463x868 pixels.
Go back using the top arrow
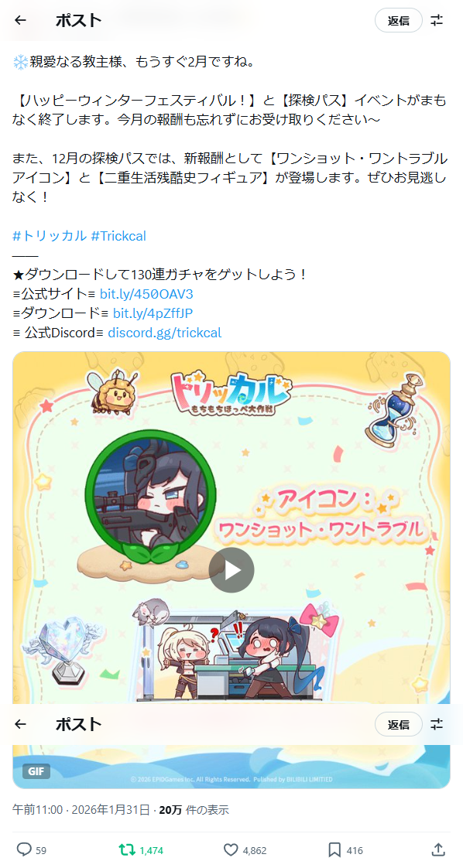[x=20, y=20]
